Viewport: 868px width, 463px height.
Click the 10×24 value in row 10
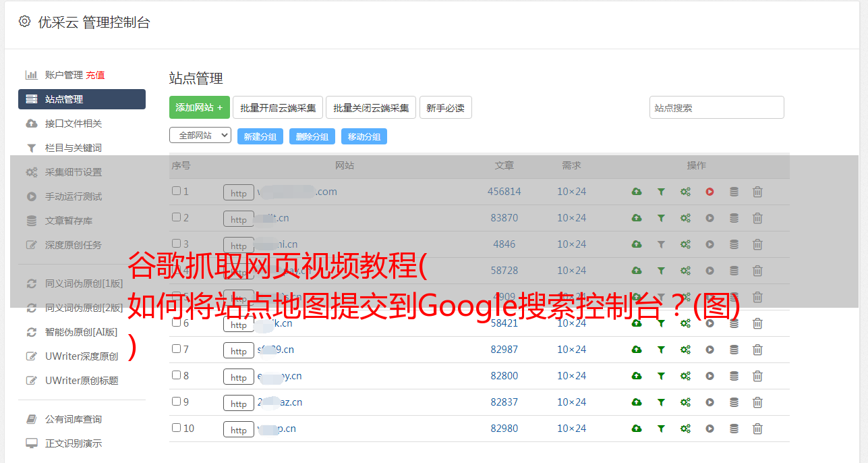pyautogui.click(x=571, y=429)
